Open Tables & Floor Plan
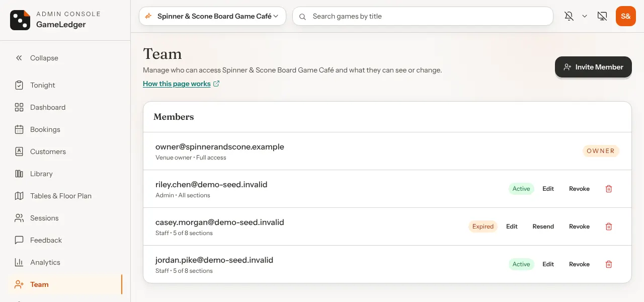 [65, 196]
